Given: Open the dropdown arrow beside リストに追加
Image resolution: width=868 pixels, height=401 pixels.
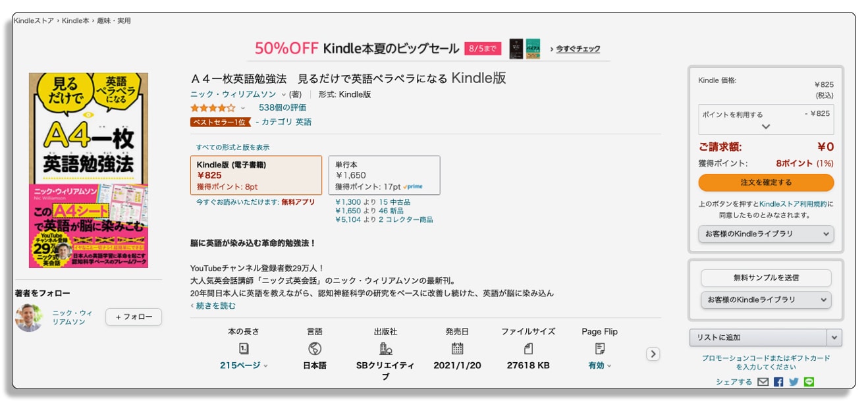Looking at the screenshot, I should point(835,338).
